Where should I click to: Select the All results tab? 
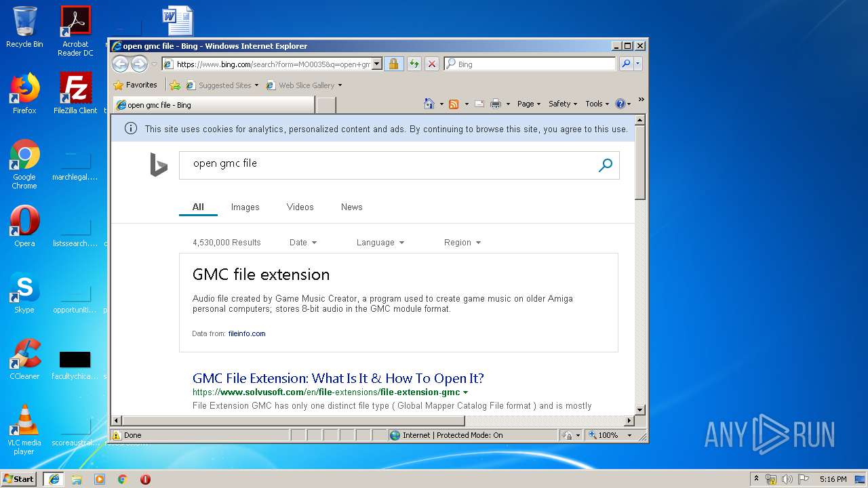point(198,207)
